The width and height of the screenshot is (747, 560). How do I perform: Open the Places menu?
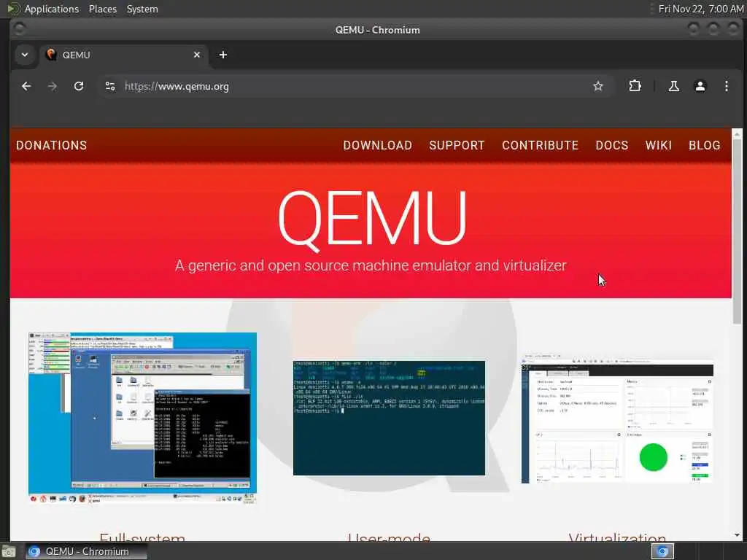[102, 9]
